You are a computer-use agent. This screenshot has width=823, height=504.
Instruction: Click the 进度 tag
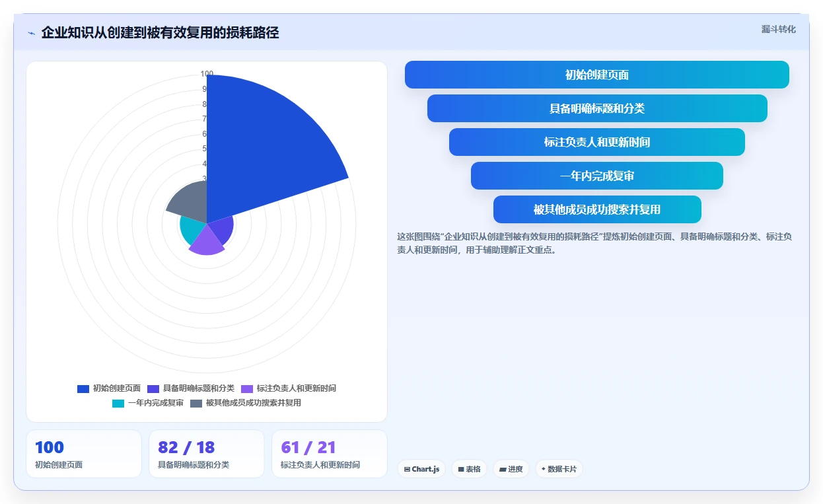point(511,469)
